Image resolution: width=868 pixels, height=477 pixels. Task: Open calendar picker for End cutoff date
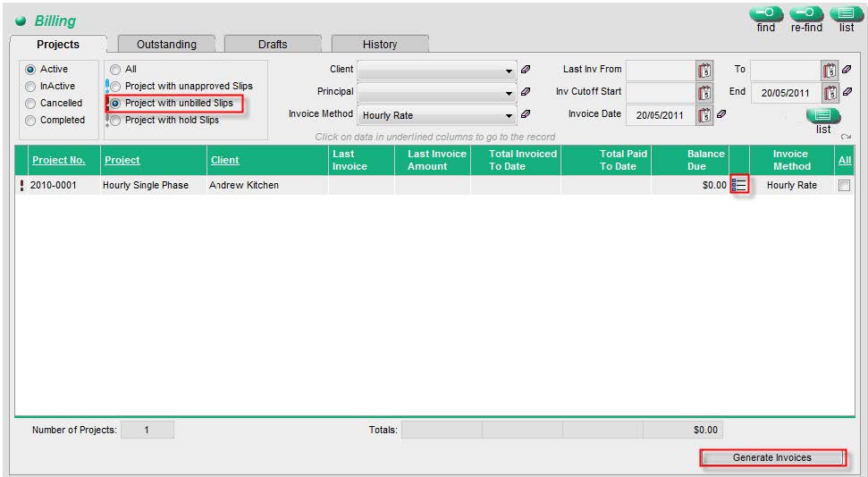pos(830,92)
